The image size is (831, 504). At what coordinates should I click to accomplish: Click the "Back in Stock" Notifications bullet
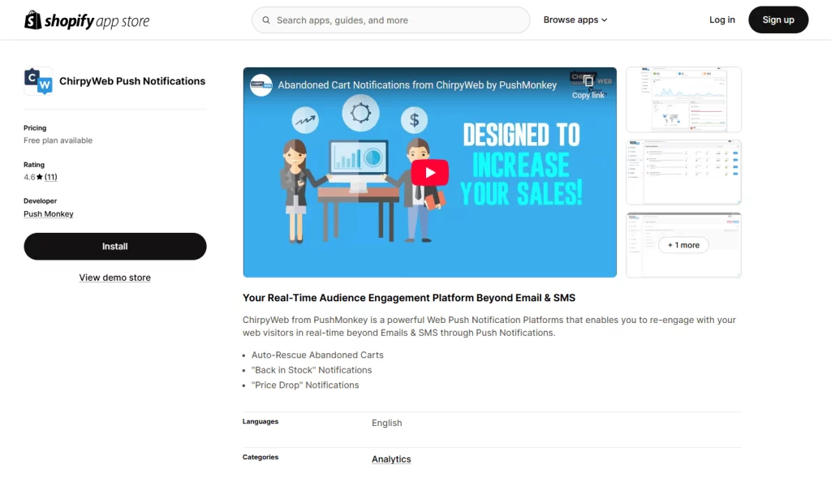click(x=312, y=370)
